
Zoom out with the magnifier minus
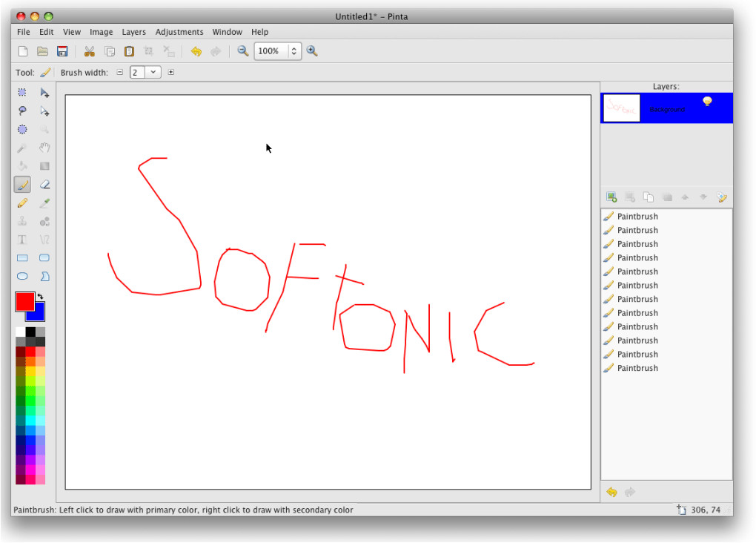[243, 51]
